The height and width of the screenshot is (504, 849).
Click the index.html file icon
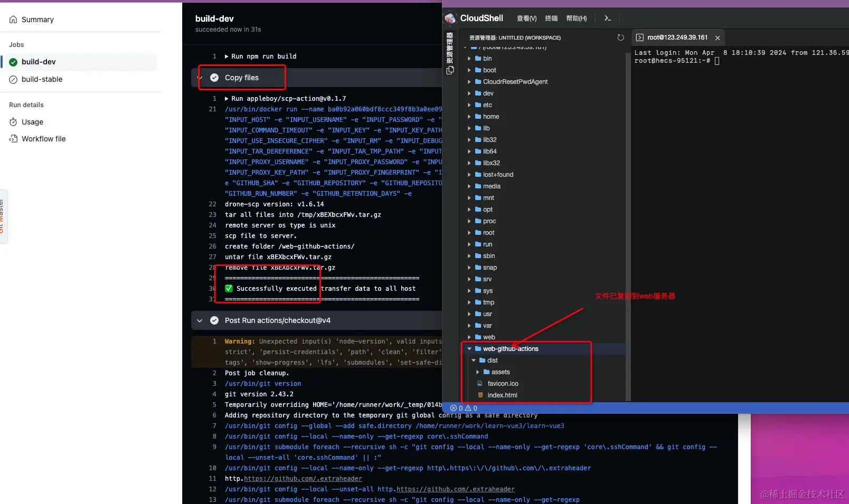tap(480, 395)
